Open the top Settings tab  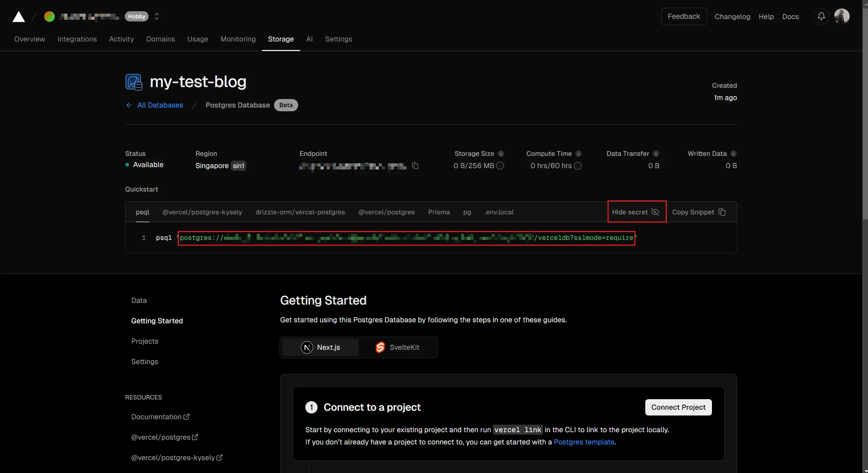[x=338, y=39]
